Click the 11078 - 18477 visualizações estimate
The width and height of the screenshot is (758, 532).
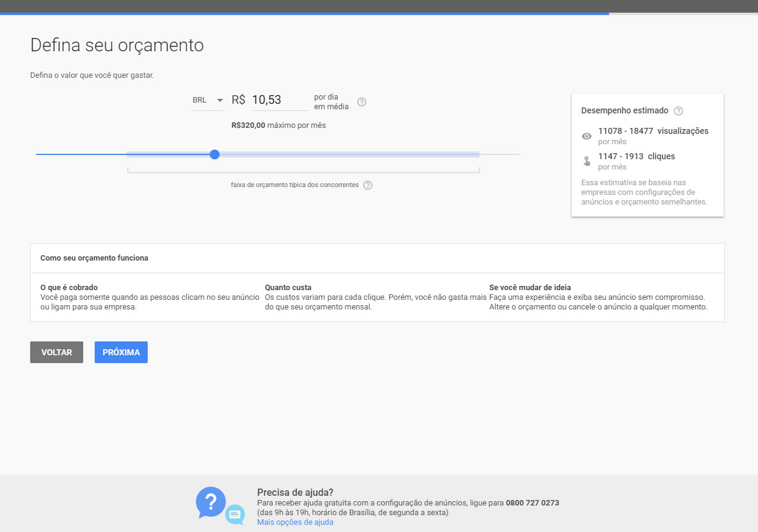coord(653,131)
